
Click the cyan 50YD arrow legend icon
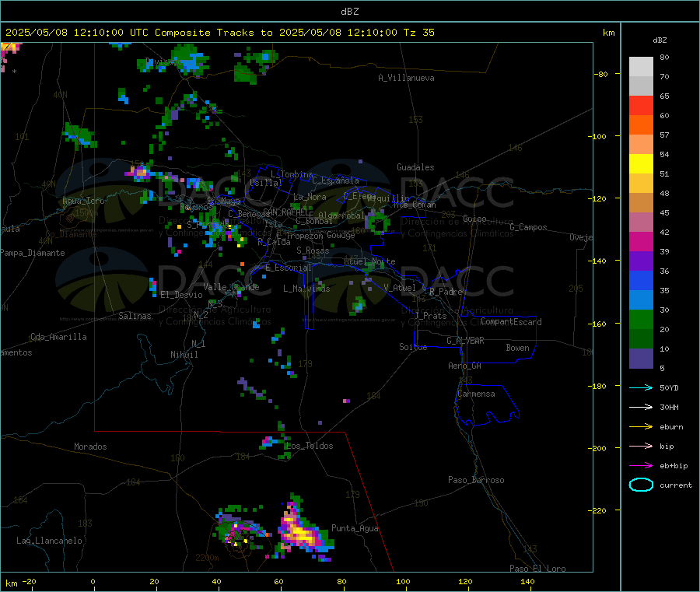tap(641, 387)
